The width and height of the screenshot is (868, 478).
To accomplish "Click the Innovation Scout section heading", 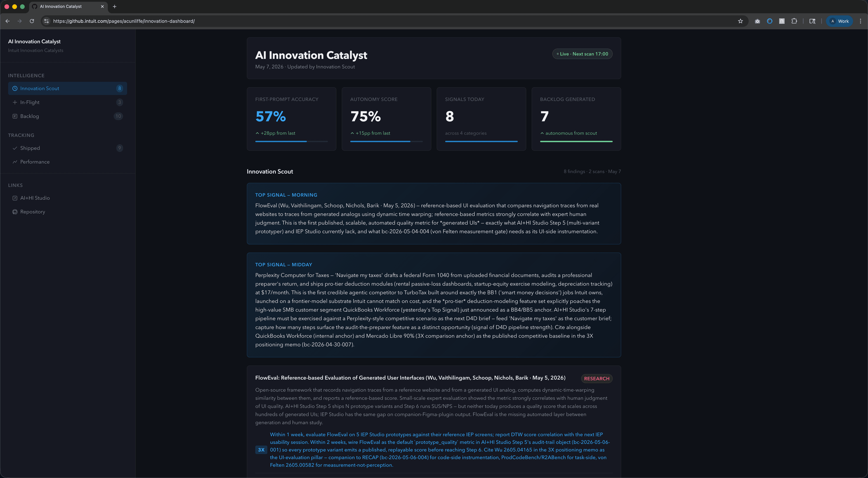I will point(270,171).
